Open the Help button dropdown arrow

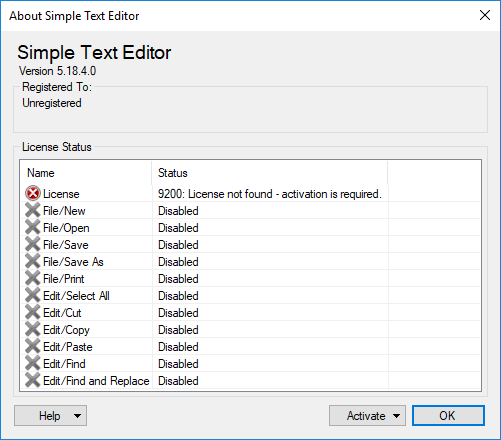[x=77, y=416]
